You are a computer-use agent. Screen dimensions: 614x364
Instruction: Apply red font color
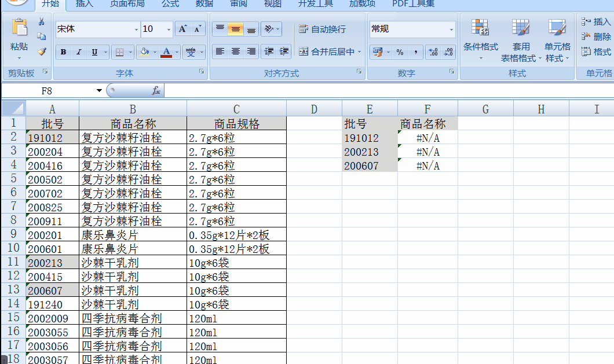click(x=166, y=52)
